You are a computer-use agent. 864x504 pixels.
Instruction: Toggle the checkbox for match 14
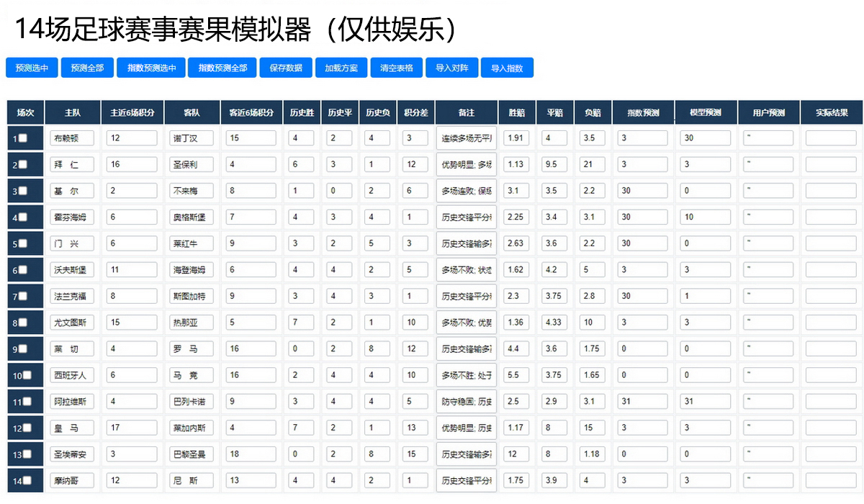[27, 480]
